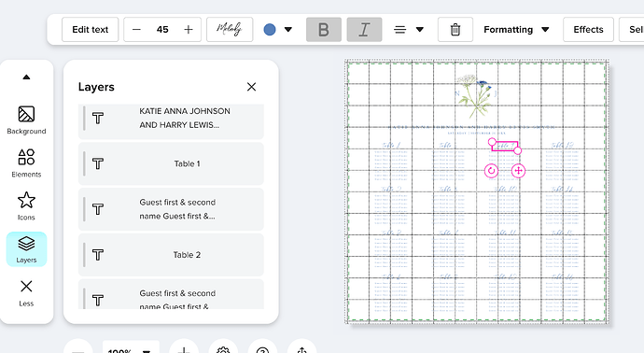
Task: Click the top-left resize handle of selection
Action: click(x=492, y=142)
